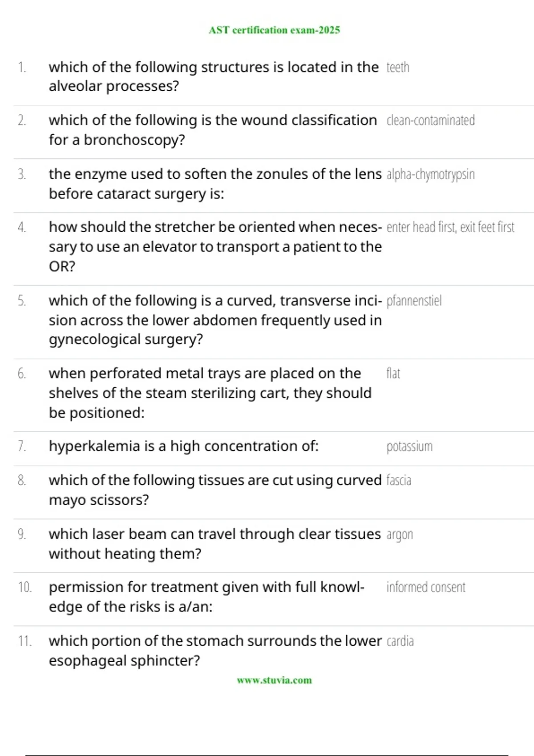This screenshot has width=534, height=756.
Task: Click the answer "teeth"
Action: (398, 68)
